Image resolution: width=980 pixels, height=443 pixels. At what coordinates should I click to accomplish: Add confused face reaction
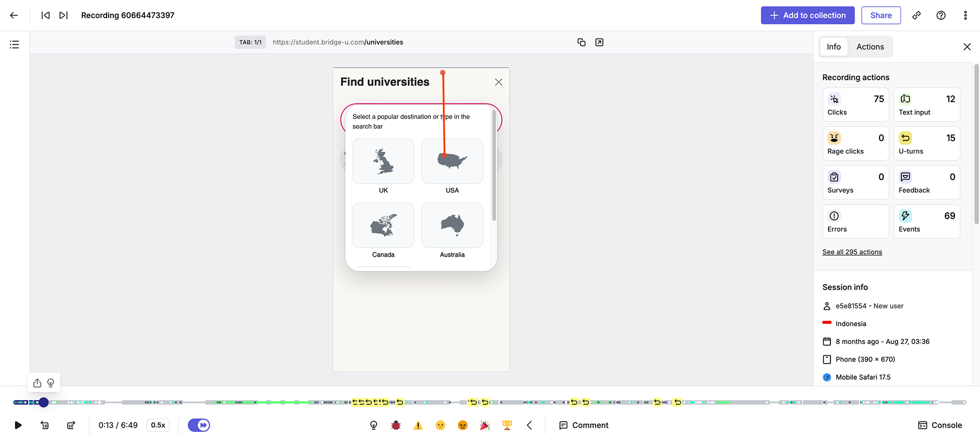[x=440, y=425]
